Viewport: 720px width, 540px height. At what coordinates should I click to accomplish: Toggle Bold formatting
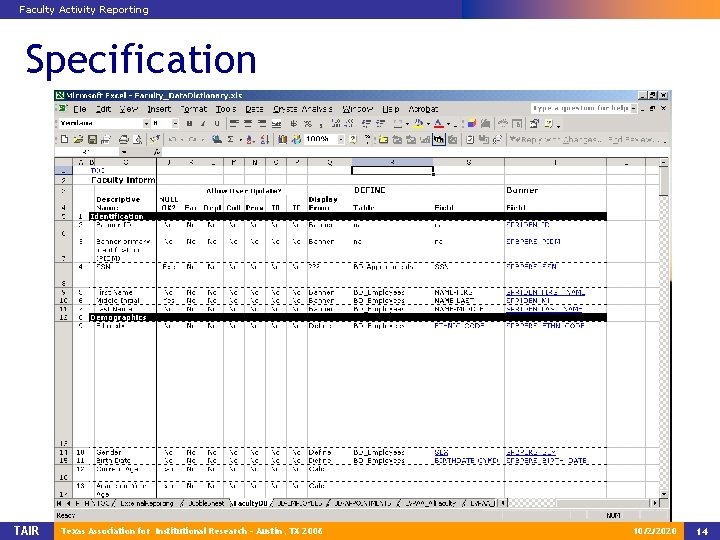(x=189, y=123)
